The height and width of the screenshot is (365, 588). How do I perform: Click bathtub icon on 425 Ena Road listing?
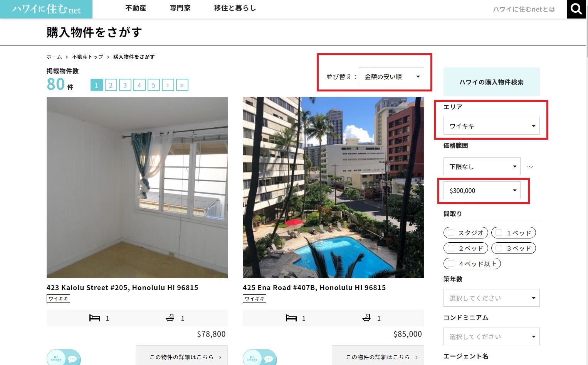[366, 318]
